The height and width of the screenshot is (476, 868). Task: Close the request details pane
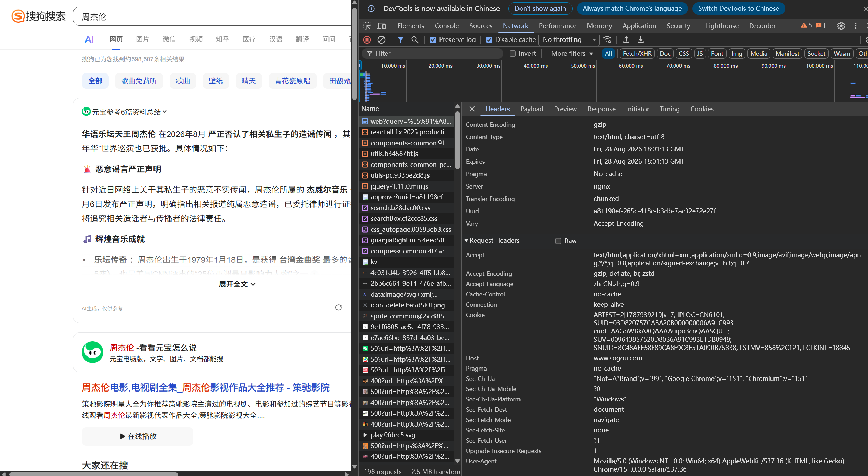pyautogui.click(x=472, y=109)
